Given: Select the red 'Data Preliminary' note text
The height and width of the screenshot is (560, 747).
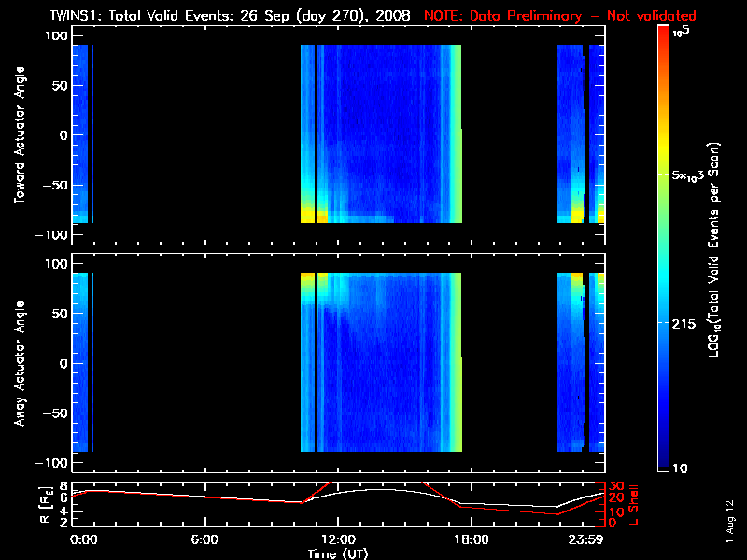Looking at the screenshot, I should [x=560, y=16].
